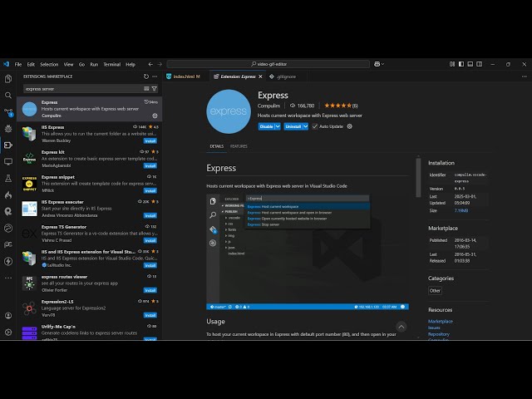
Task: Click the Uninstall button for Express
Action: (x=292, y=126)
